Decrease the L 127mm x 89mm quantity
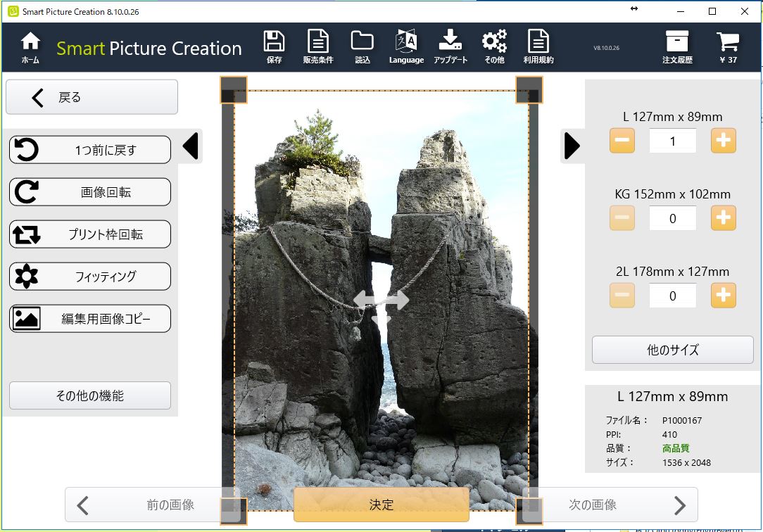The width and height of the screenshot is (763, 532). coord(622,141)
